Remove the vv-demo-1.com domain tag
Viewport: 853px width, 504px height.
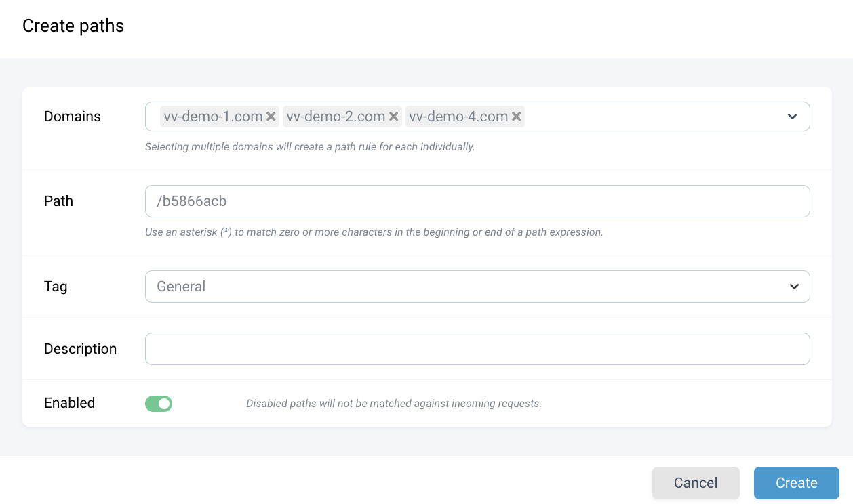pos(271,117)
